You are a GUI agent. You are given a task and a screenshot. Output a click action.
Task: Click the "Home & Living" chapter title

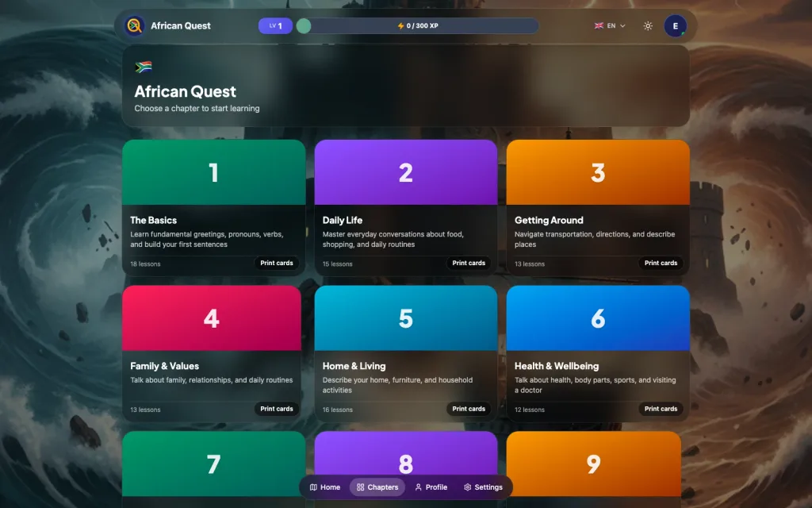click(x=354, y=366)
